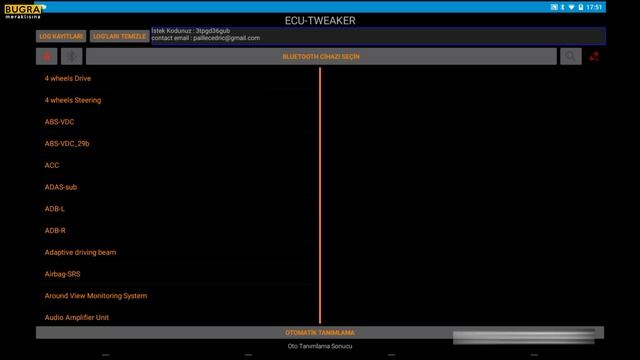Screen dimensions: 640x360
Task: Tap the Wi-Fi status bar icon
Action: click(571, 7)
